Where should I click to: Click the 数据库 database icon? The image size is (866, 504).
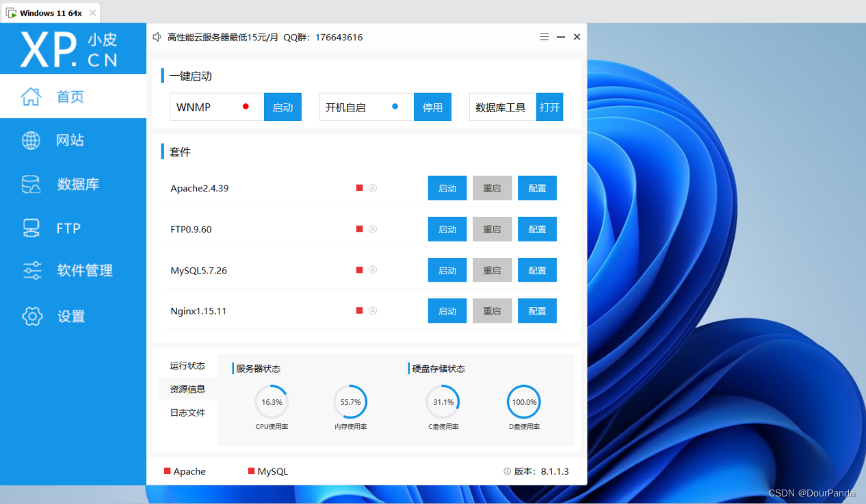point(31,184)
